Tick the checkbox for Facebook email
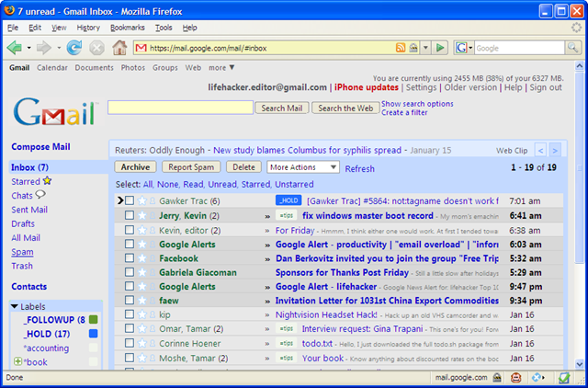The height and width of the screenshot is (388, 588). [130, 257]
